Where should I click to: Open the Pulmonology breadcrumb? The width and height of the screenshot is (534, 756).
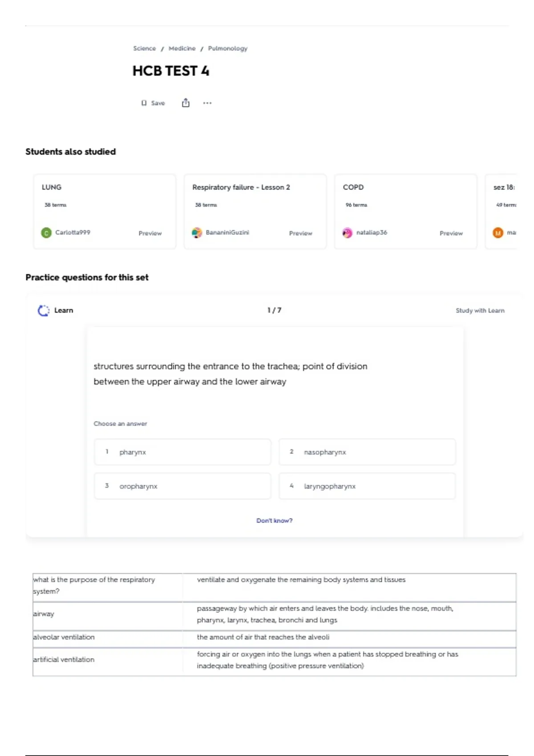[228, 48]
